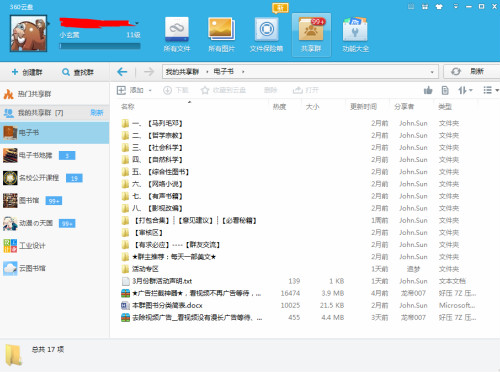The image size is (500, 372).
Task: Open the list view mode dropdown
Action: 491,90
